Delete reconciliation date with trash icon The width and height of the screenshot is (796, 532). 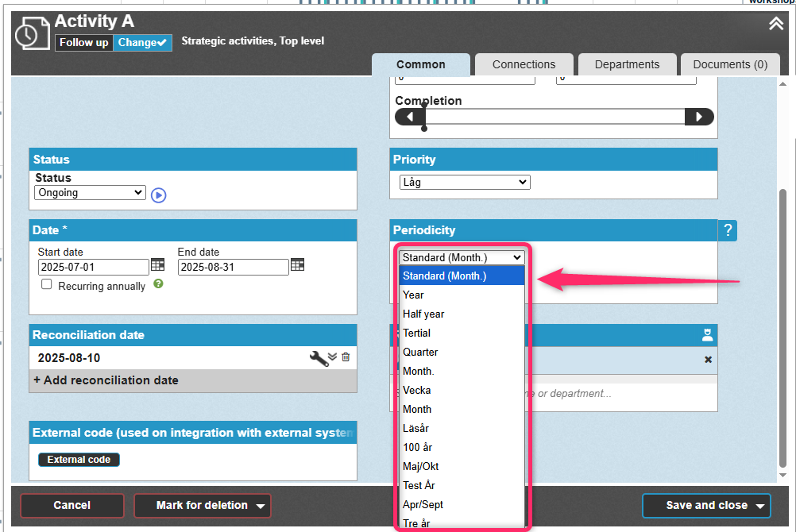point(346,357)
